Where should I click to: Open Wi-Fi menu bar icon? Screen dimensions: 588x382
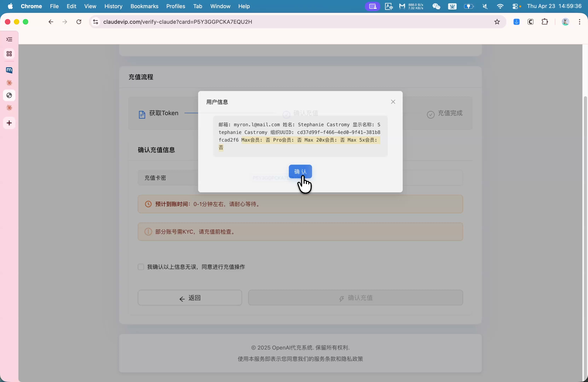(x=500, y=6)
